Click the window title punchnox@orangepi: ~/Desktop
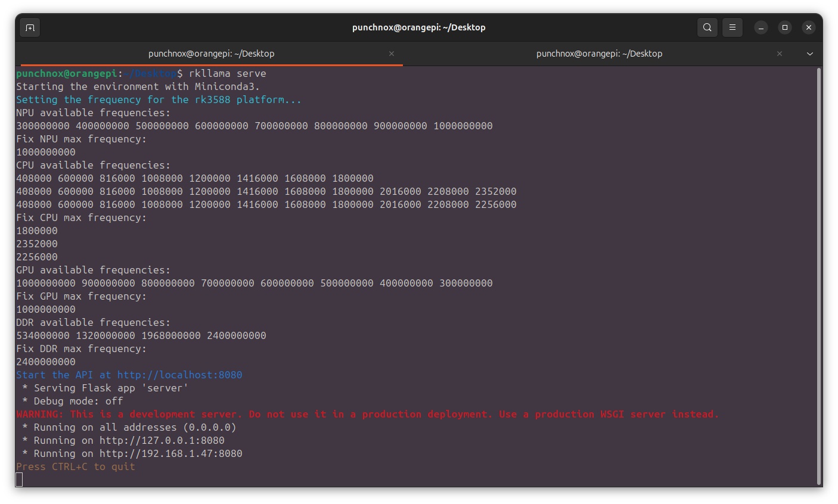838x504 pixels. click(419, 27)
